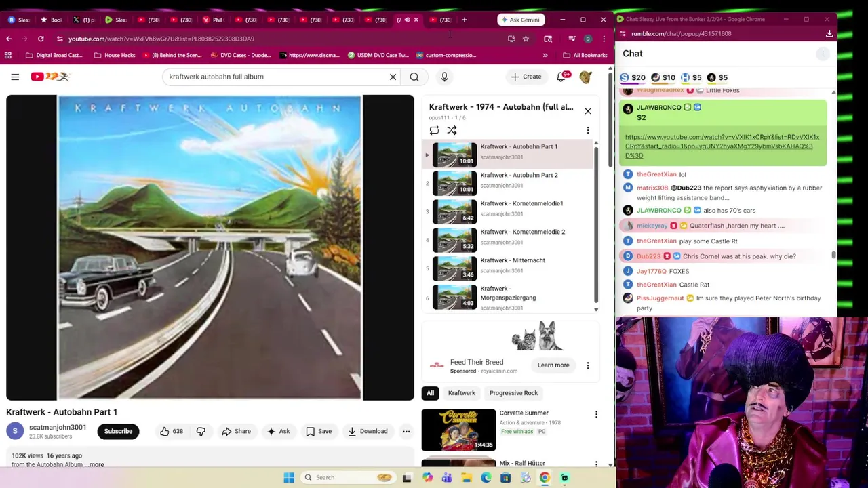Download the Autobahn Part 1 video
This screenshot has width=868, height=488.
click(x=368, y=431)
